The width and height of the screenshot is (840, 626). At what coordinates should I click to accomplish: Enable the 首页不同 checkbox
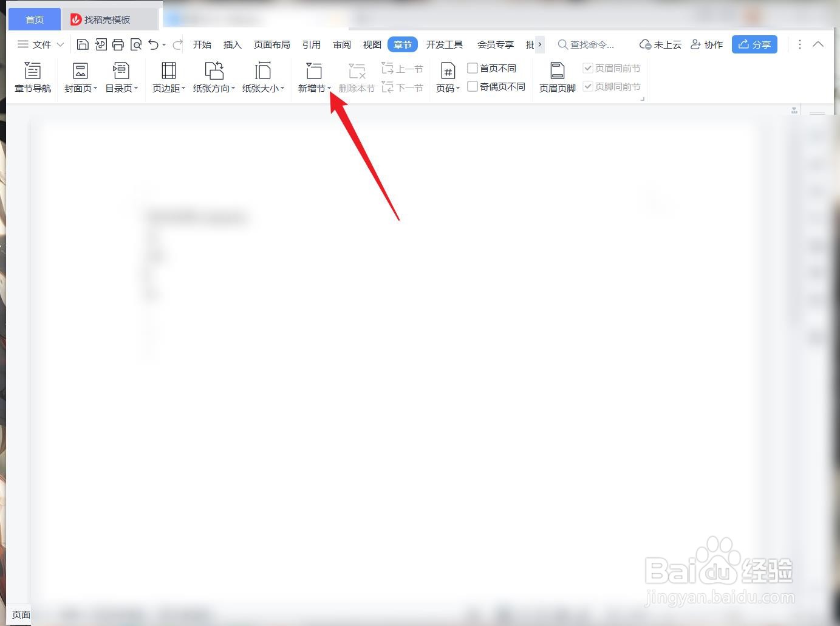(x=472, y=68)
